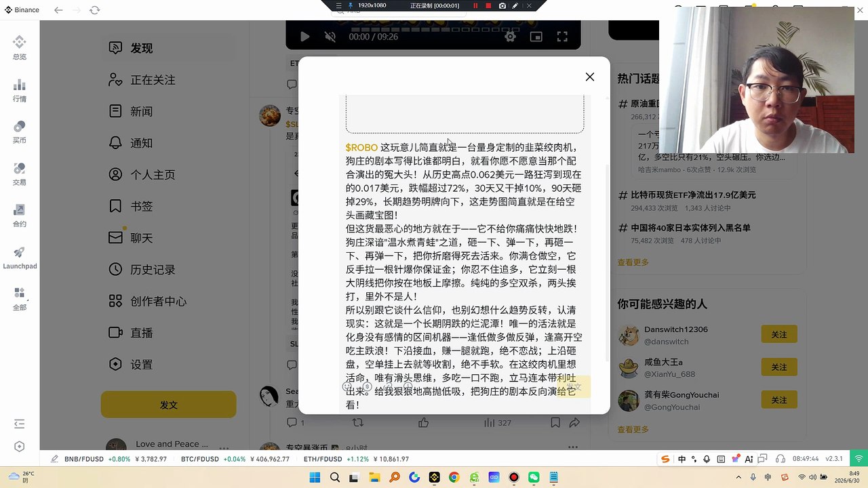Play the video in the feed

[x=304, y=37]
